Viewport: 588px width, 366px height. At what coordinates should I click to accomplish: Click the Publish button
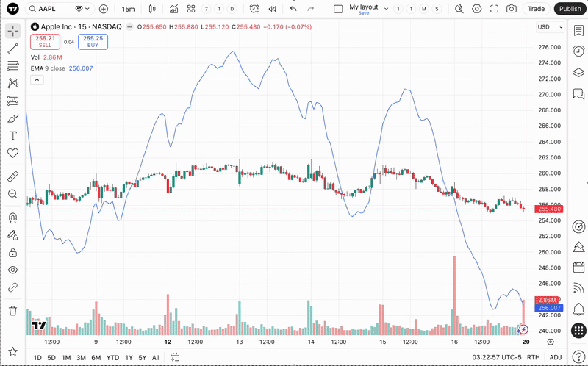(x=570, y=9)
